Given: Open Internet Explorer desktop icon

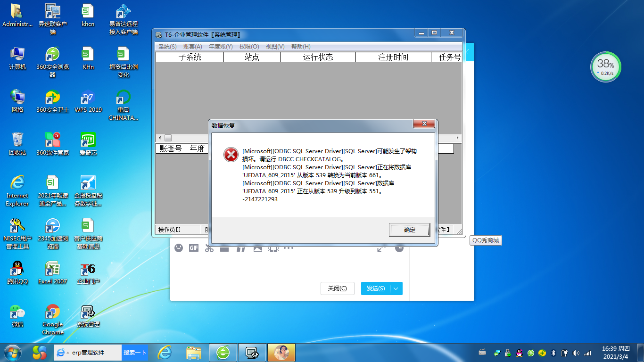Looking at the screenshot, I should pos(17,191).
